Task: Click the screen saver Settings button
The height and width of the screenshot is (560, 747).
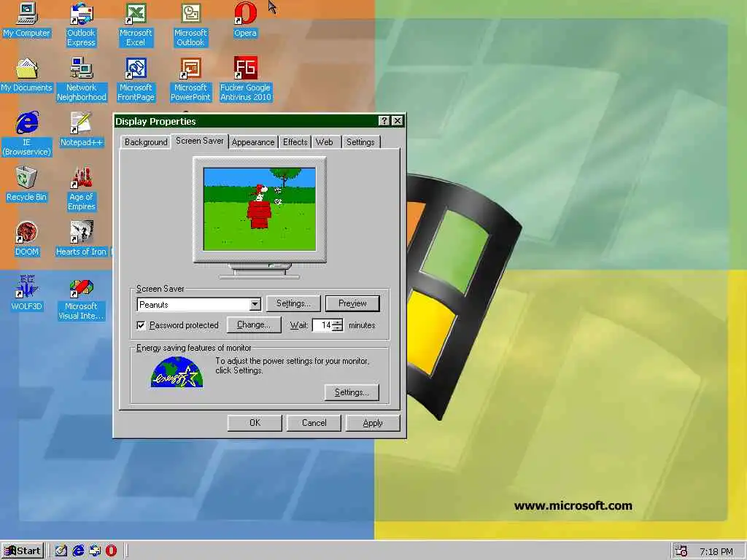Action: (293, 303)
